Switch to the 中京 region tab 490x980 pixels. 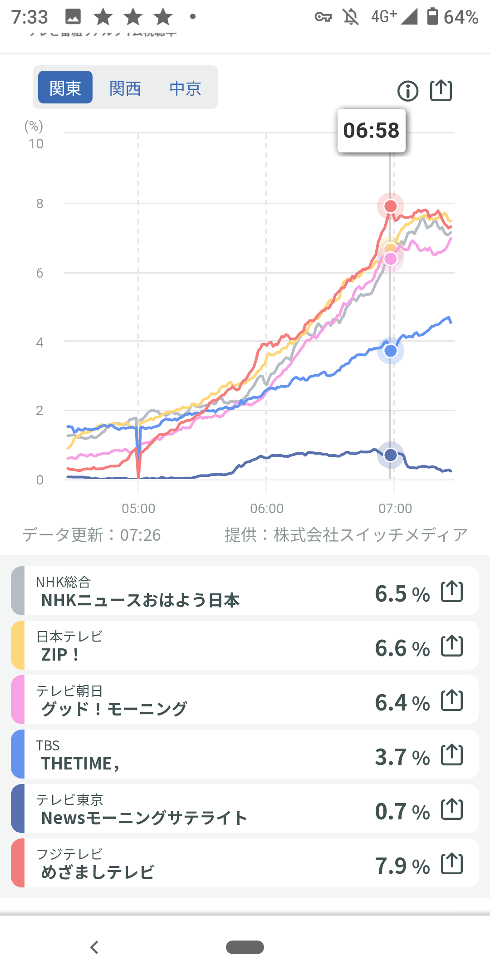185,88
